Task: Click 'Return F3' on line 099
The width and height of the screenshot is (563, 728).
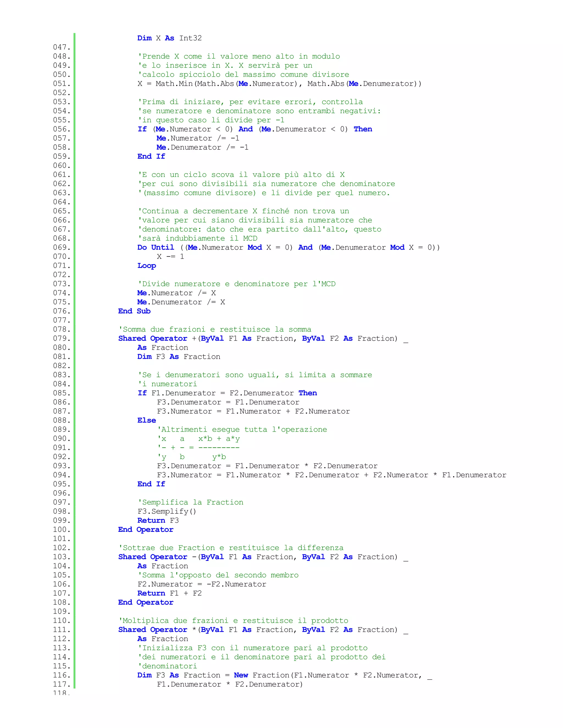Action: pos(158,520)
